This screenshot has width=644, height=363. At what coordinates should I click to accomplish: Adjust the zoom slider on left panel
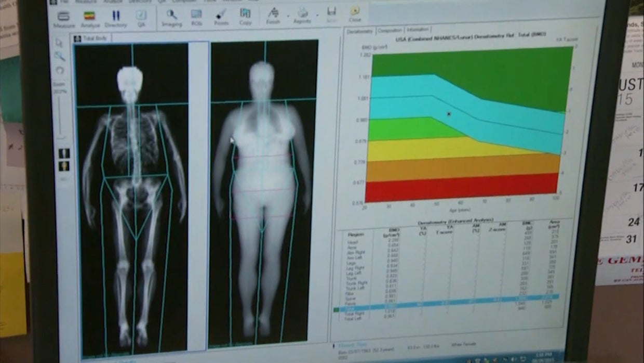click(61, 114)
